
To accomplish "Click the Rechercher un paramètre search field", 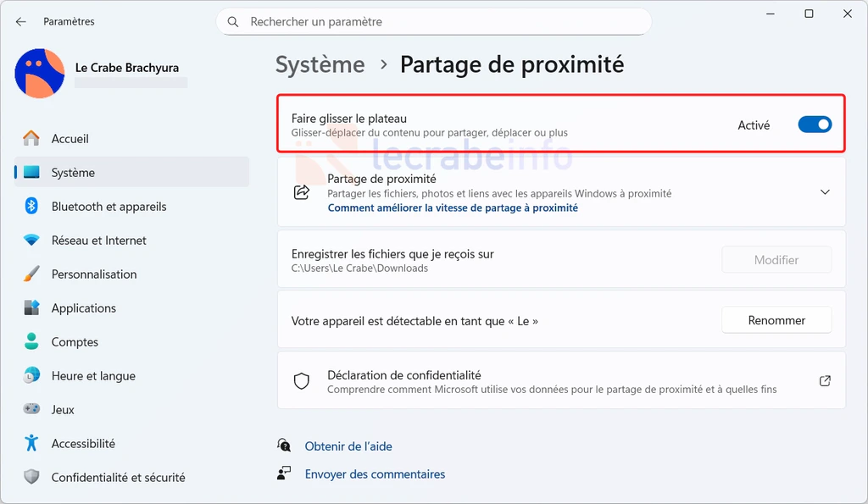I will tap(441, 22).
